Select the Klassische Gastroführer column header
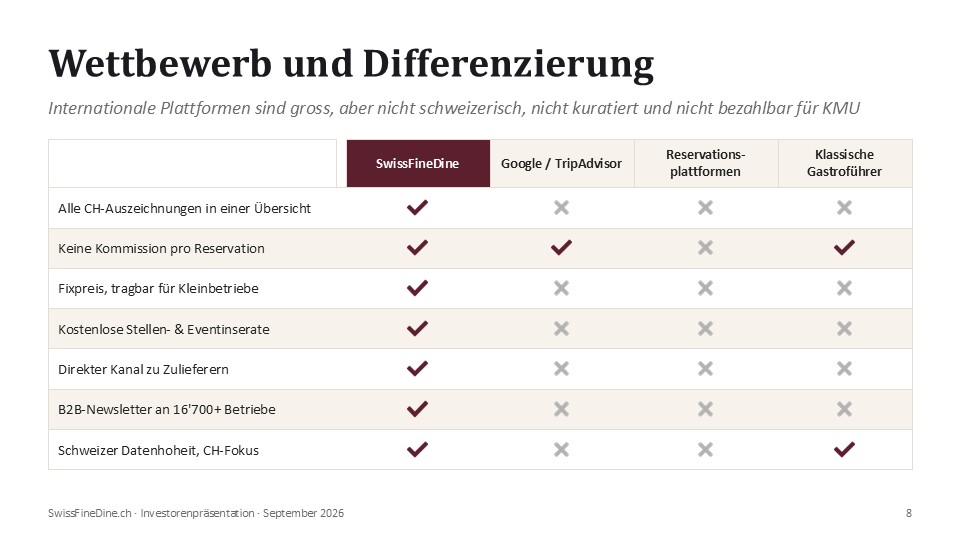Screen dimensions: 960x540 coord(845,163)
